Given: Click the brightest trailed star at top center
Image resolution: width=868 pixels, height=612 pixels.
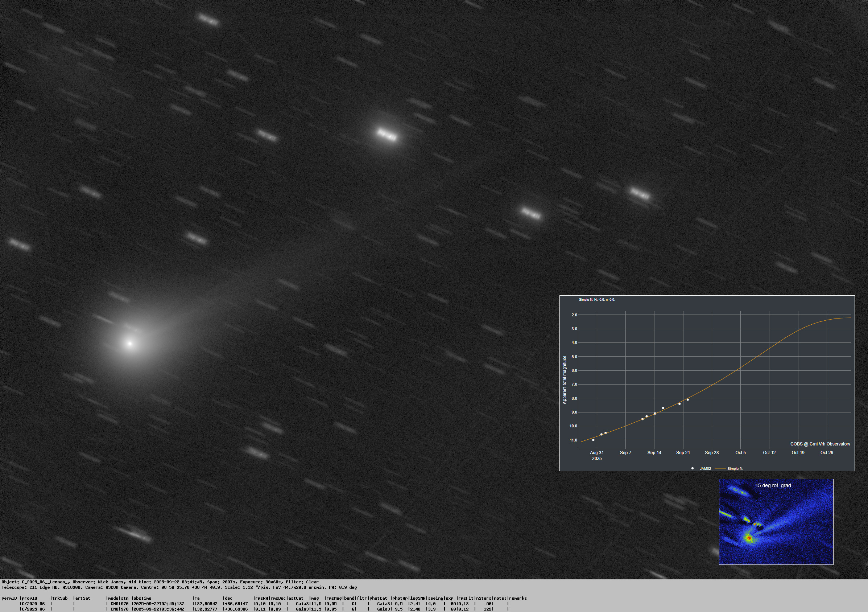Looking at the screenshot, I should (x=387, y=135).
